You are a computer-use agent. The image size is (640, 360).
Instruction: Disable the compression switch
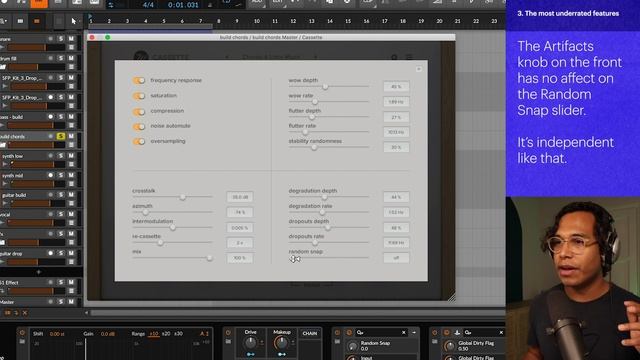[x=139, y=111]
